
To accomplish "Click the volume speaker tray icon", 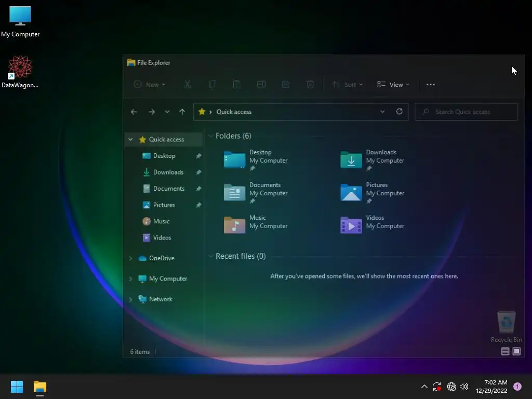I will click(x=464, y=387).
